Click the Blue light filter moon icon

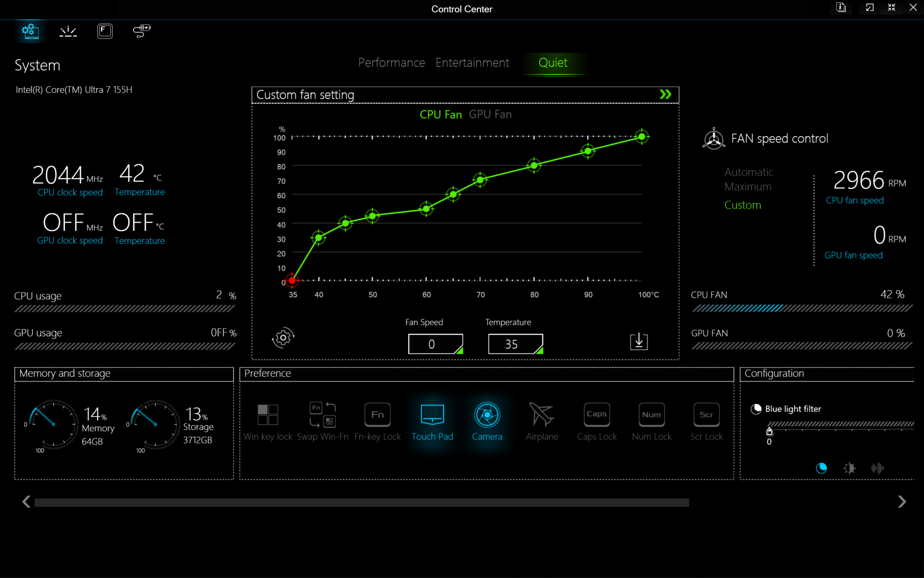(756, 409)
